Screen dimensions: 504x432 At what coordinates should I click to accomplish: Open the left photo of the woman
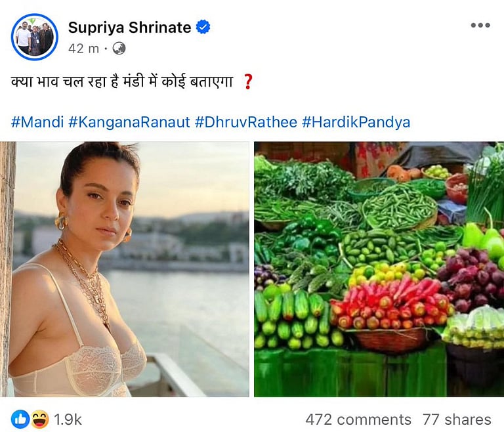click(x=129, y=269)
